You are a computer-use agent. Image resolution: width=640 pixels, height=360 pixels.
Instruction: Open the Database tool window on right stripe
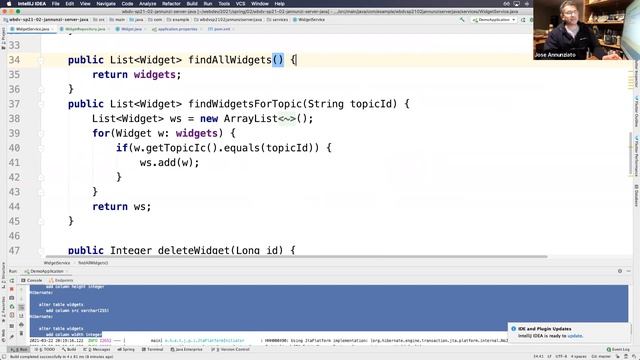636,195
